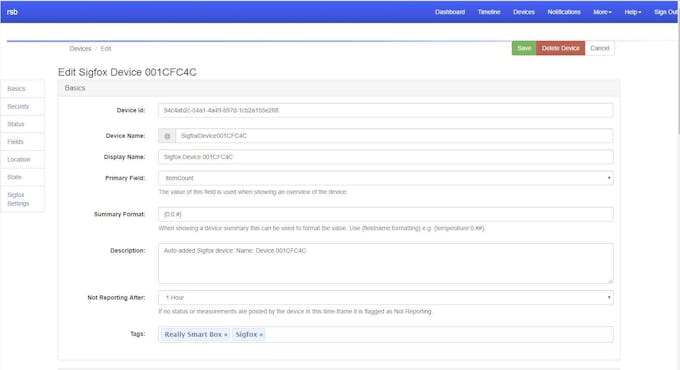Image resolution: width=680 pixels, height=370 pixels.
Task: Expand the More menu in navbar
Action: pyautogui.click(x=602, y=12)
